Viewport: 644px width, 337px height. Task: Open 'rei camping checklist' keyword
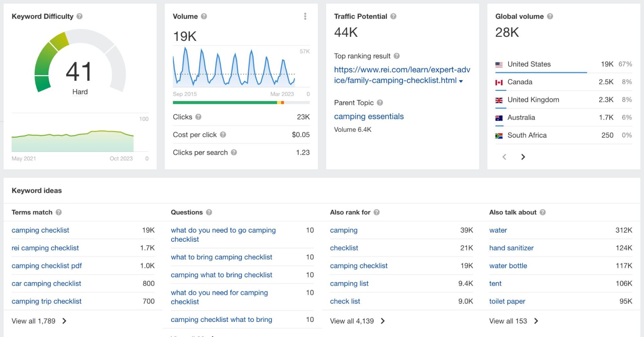45,248
